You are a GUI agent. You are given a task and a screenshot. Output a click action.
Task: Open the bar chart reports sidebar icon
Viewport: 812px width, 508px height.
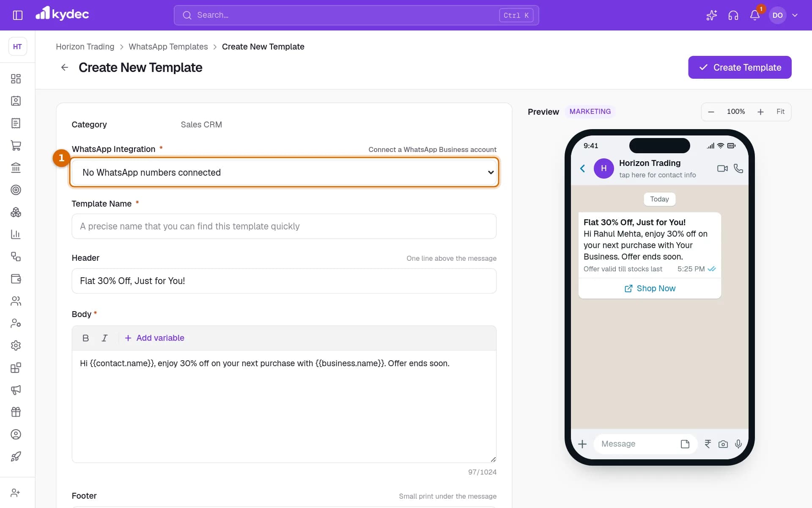pyautogui.click(x=16, y=234)
